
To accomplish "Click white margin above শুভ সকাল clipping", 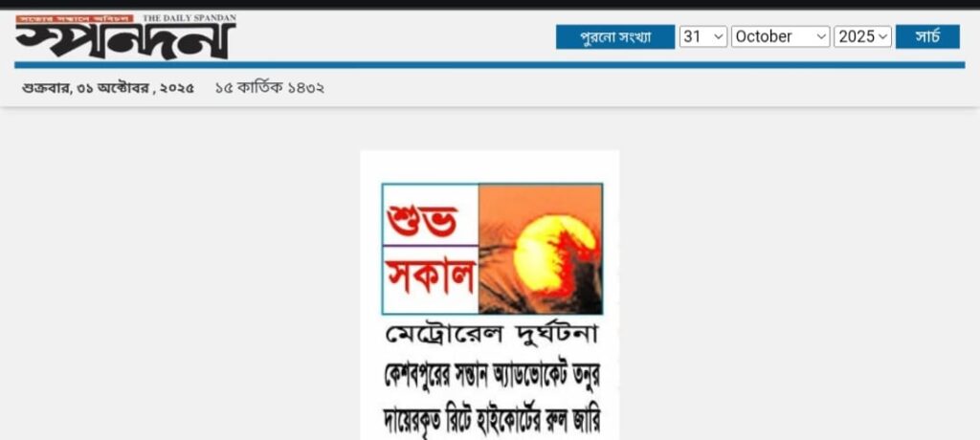I will (x=490, y=166).
